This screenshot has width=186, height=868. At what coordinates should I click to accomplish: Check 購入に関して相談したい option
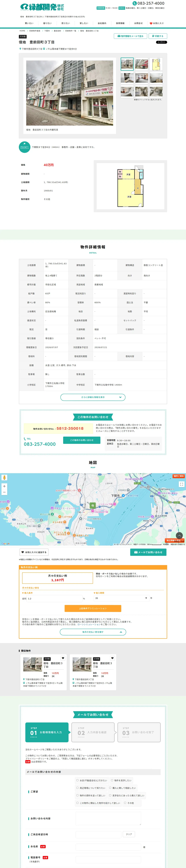tap(110, 788)
